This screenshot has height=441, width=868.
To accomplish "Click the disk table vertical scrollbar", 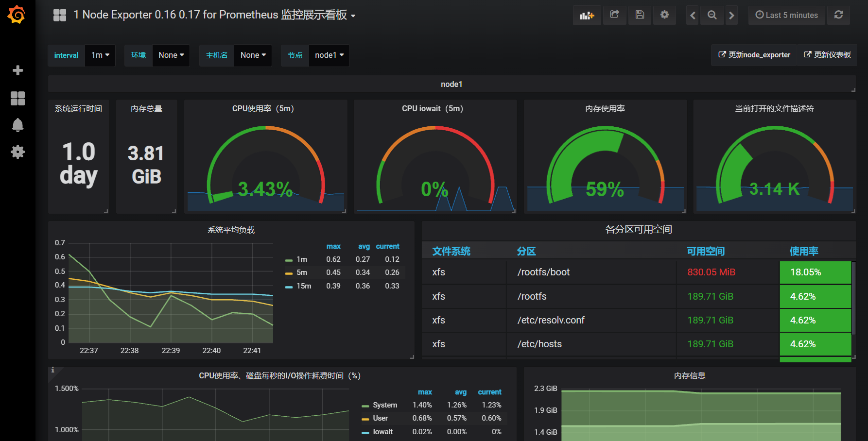I will (853, 298).
